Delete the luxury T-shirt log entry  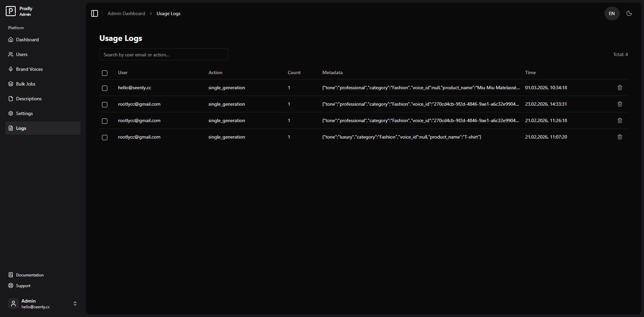619,137
